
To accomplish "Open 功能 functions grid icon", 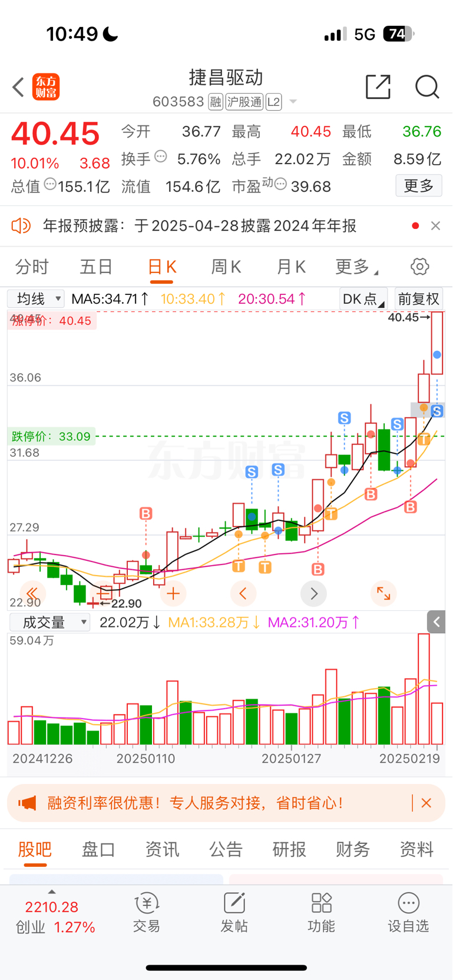I will tap(322, 912).
